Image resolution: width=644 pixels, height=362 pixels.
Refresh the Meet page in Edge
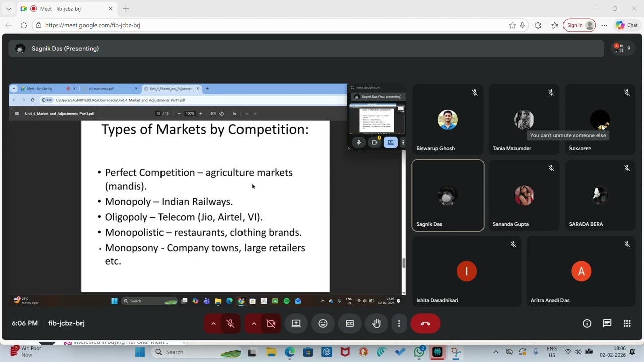[23, 25]
